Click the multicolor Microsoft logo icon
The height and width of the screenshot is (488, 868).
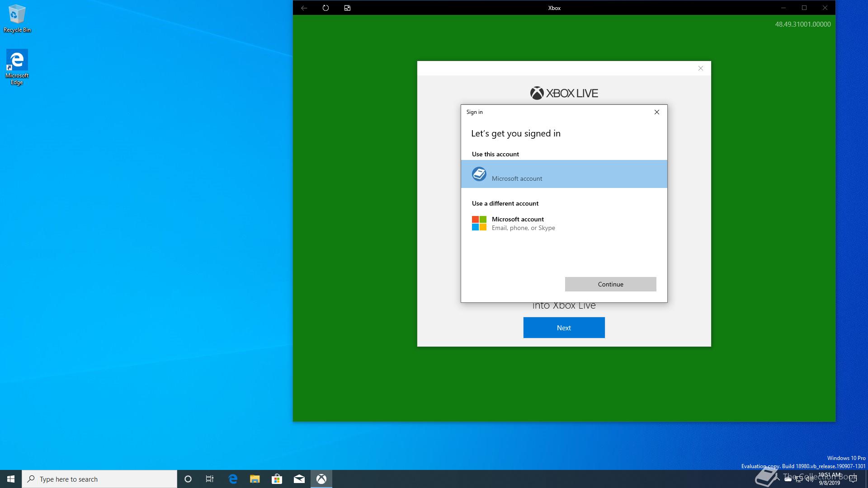click(x=479, y=223)
